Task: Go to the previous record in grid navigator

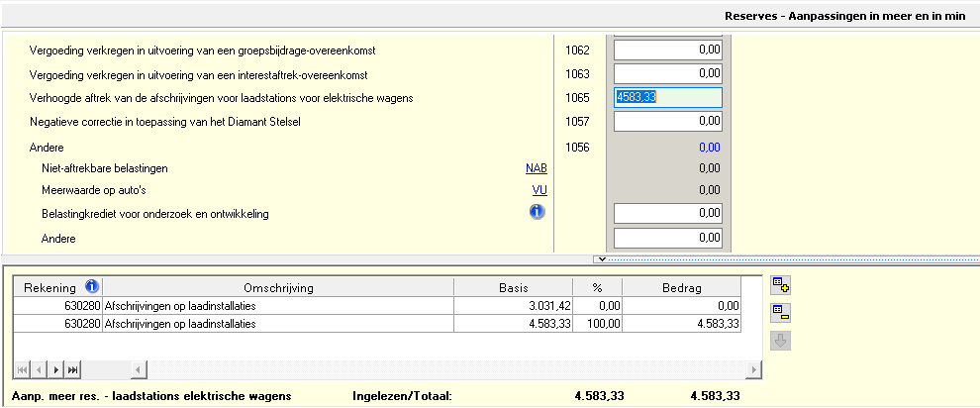Action: click(39, 369)
